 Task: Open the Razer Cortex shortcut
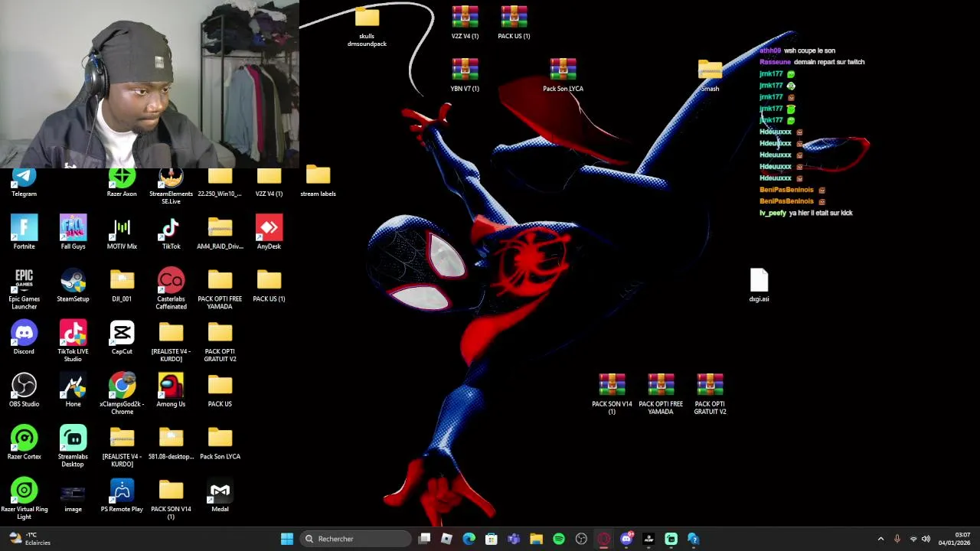click(24, 442)
